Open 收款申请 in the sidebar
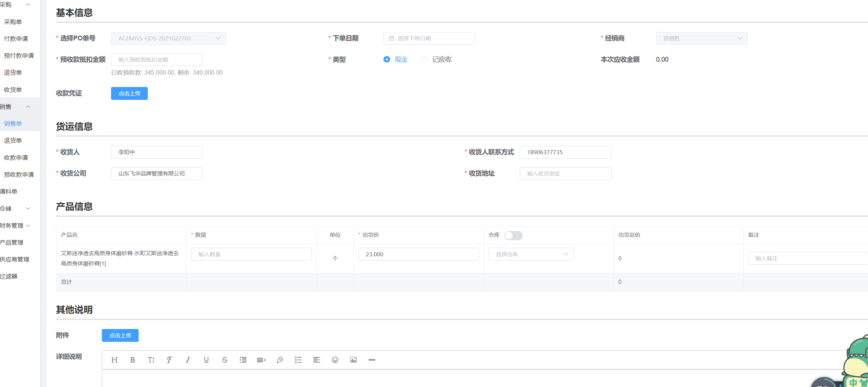 [x=16, y=158]
